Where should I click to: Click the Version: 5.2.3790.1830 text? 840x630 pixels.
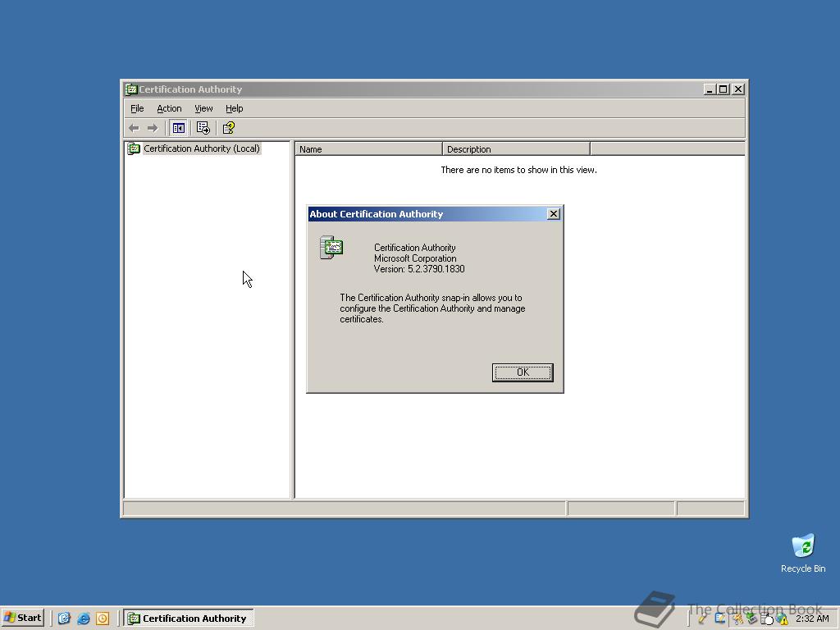[419, 269]
